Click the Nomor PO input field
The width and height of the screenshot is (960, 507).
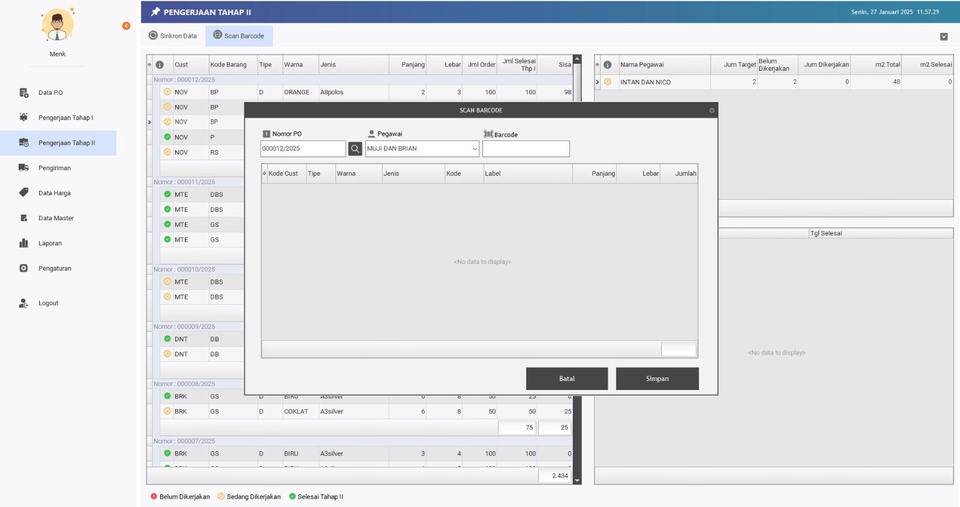tap(303, 149)
